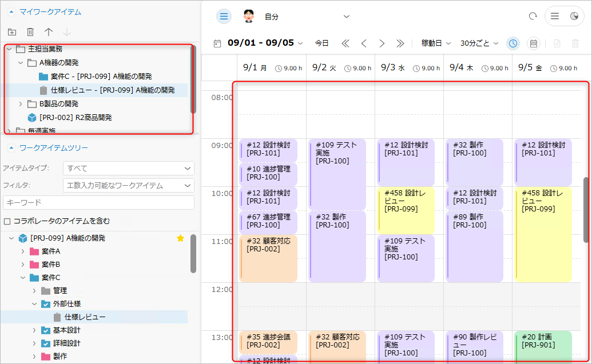This screenshot has width=592, height=364.
Task: Go to previous day with single-left arrow
Action: (364, 43)
